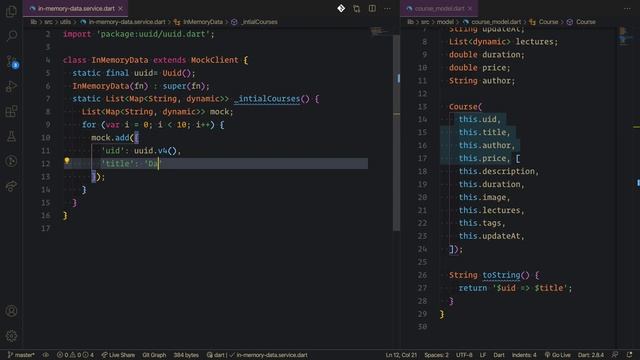Open the Run and Debug view
This screenshot has width=640, height=360.
pos(11,87)
